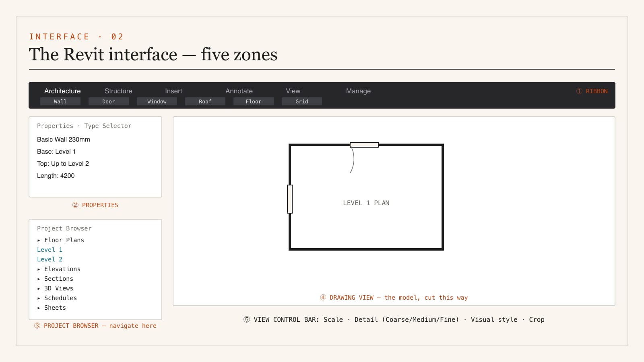Select the door on the plan's top wall
Viewport: 644px width, 362px height.
point(364,145)
